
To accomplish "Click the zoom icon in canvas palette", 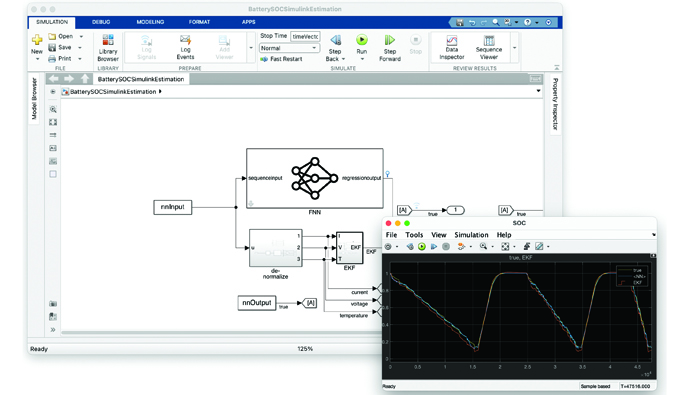I will pyautogui.click(x=53, y=109).
